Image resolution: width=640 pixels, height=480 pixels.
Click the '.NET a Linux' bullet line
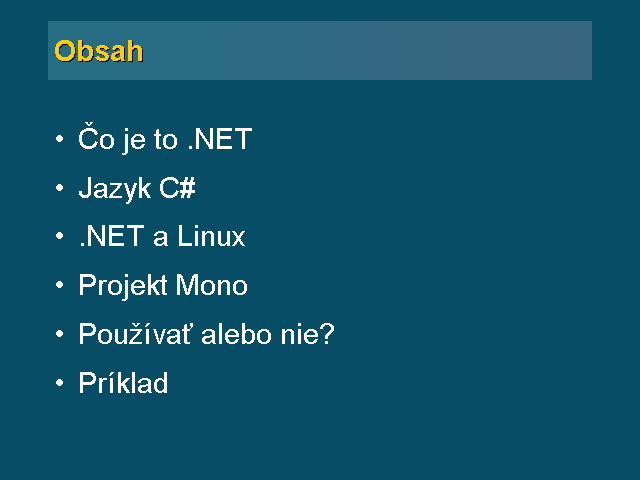pyautogui.click(x=162, y=236)
